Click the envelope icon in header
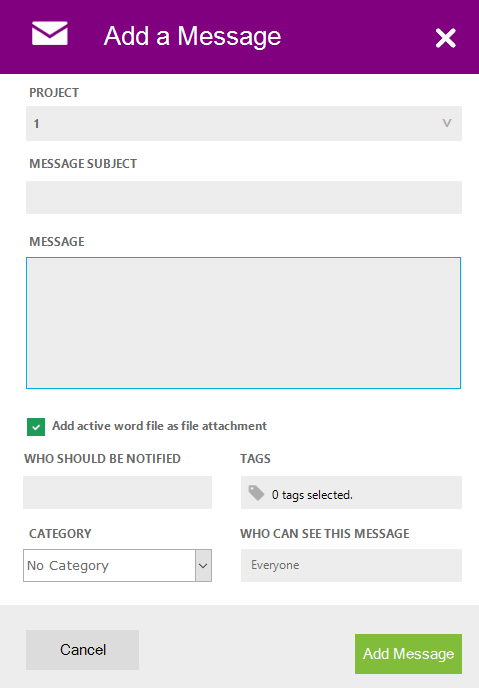The height and width of the screenshot is (688, 479). [x=50, y=33]
